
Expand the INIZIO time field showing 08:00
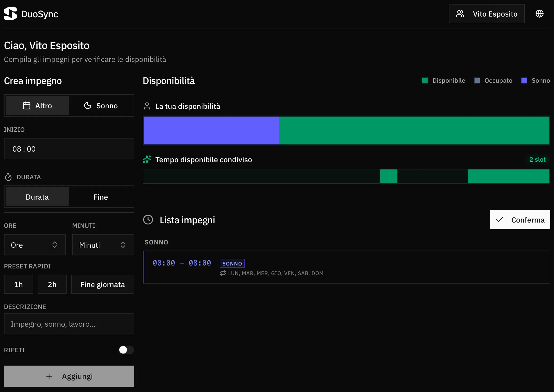click(69, 149)
